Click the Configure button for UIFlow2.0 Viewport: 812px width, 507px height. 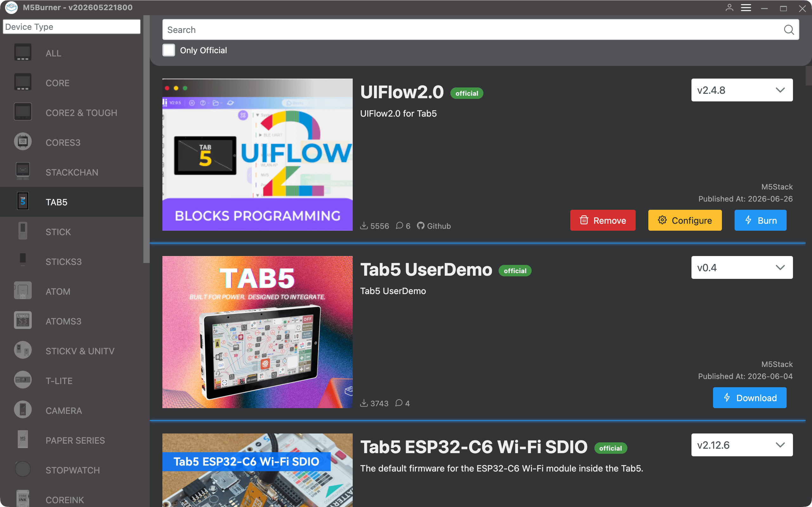tap(685, 220)
